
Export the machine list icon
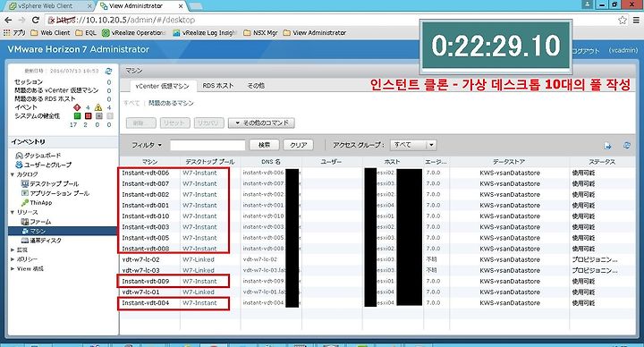click(x=608, y=146)
